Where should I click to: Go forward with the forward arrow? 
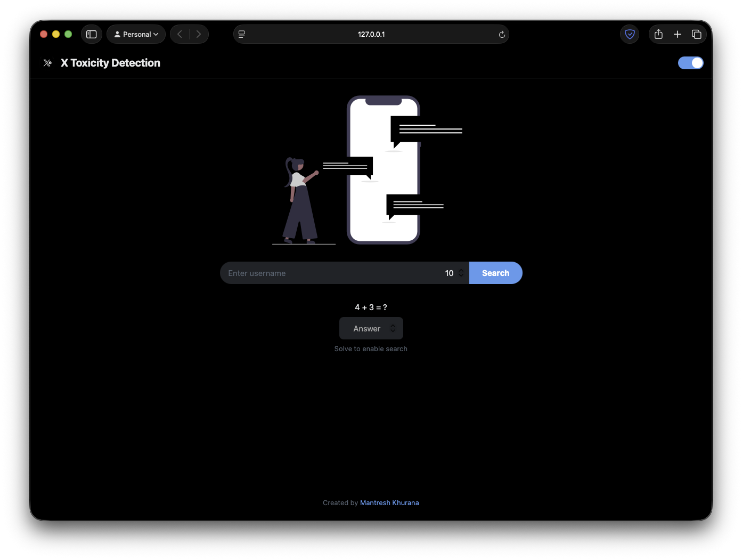199,34
